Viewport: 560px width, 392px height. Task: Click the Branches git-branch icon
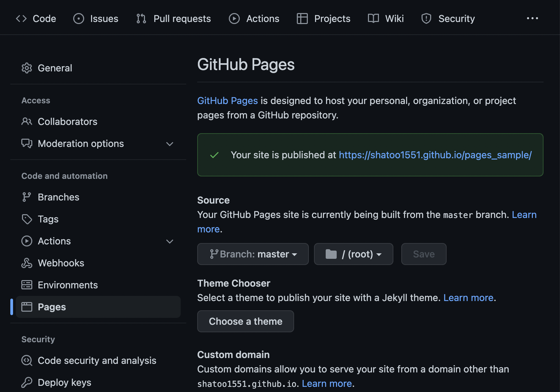(27, 197)
